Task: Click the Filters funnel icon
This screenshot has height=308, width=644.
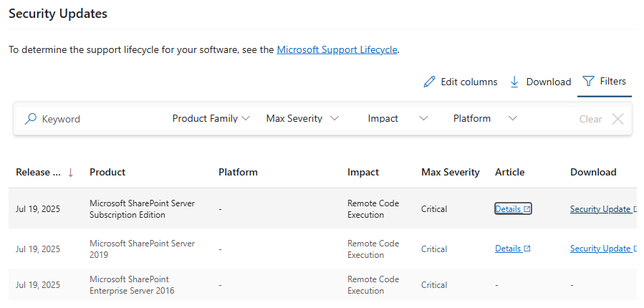Action: click(588, 81)
